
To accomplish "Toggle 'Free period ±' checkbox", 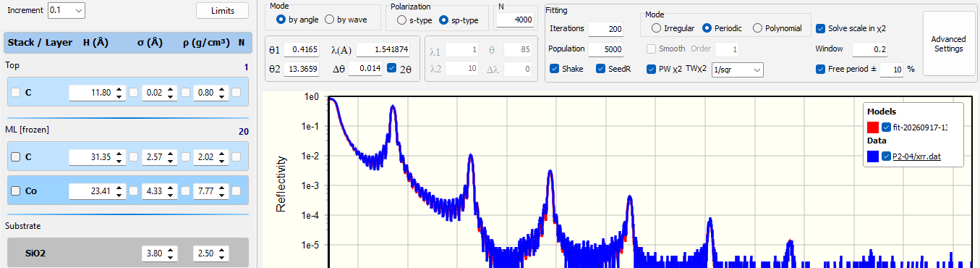I will (820, 69).
